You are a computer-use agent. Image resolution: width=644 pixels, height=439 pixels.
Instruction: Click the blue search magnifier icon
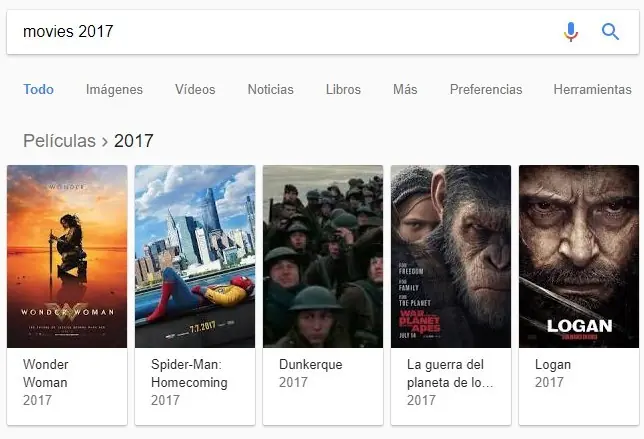point(610,32)
